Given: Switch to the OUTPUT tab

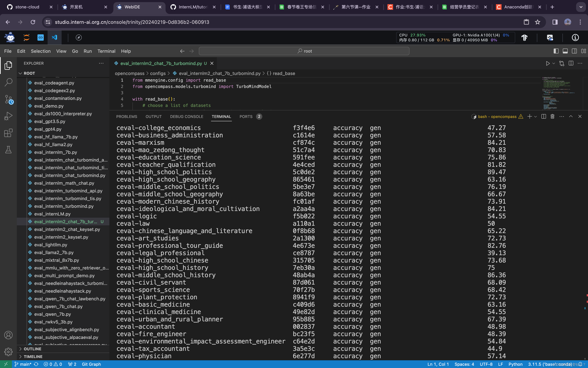Looking at the screenshot, I should click(x=153, y=117).
